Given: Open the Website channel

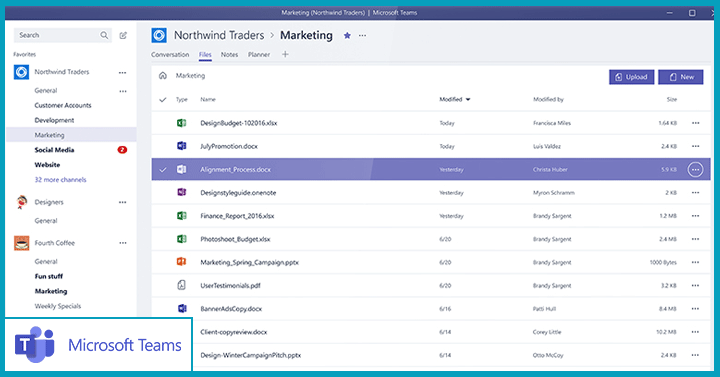Looking at the screenshot, I should pyautogui.click(x=47, y=164).
